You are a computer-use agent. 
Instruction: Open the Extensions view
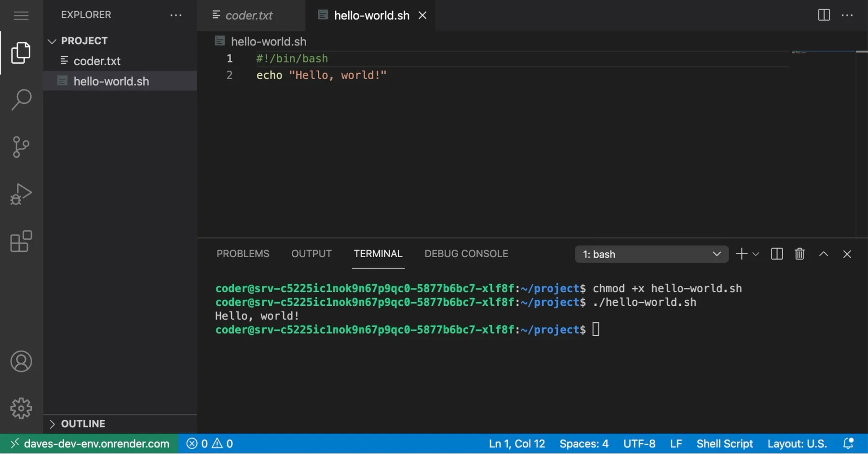[21, 241]
